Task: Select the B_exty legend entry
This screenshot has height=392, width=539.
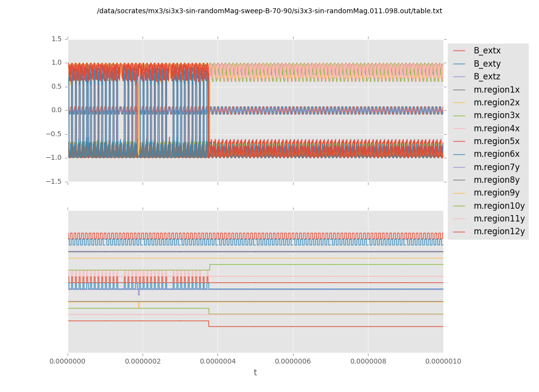Action: [x=487, y=64]
